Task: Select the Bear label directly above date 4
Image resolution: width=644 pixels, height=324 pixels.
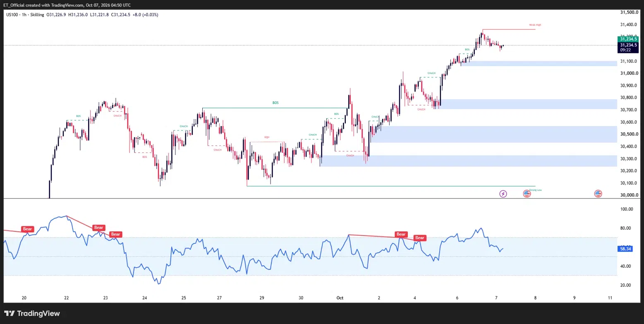Action: click(x=420, y=238)
